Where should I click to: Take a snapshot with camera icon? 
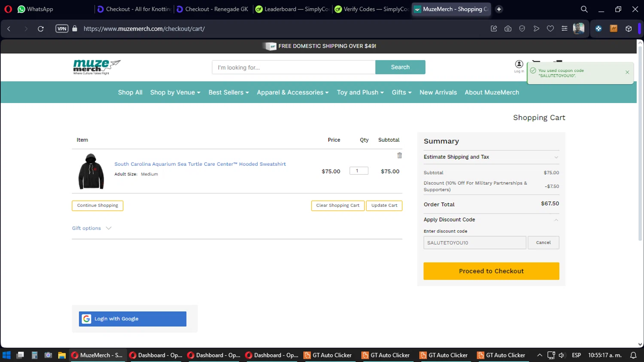point(508,29)
